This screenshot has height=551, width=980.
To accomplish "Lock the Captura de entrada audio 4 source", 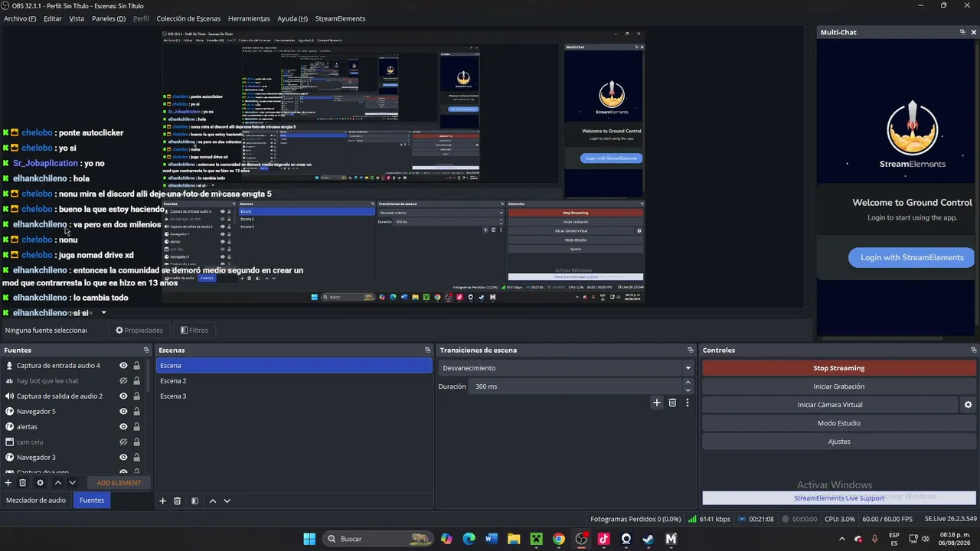I will (x=136, y=366).
